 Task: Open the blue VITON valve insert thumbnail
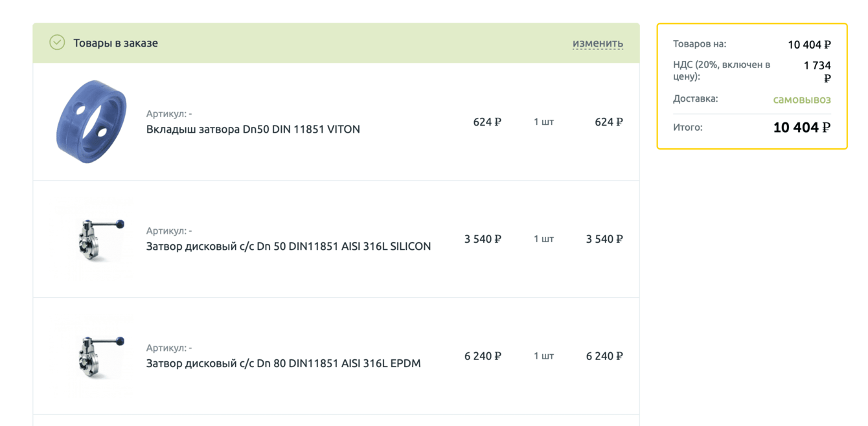point(91,122)
